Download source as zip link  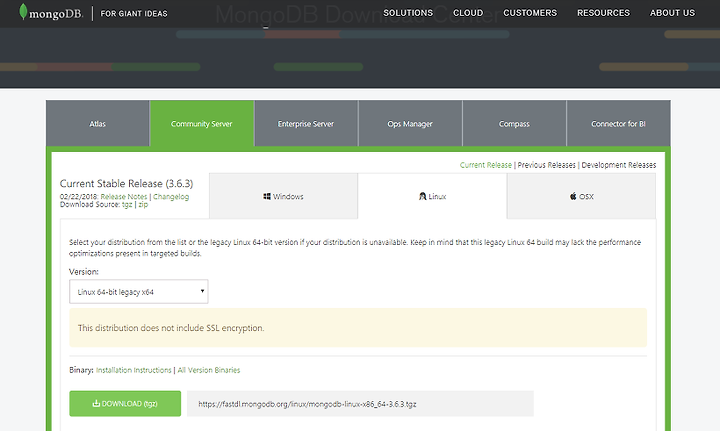pyautogui.click(x=143, y=205)
